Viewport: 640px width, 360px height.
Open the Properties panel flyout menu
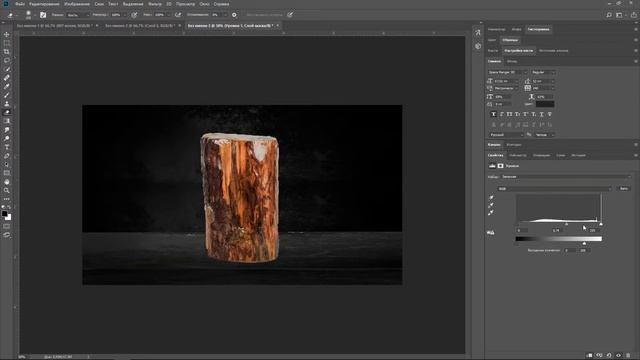[636, 155]
